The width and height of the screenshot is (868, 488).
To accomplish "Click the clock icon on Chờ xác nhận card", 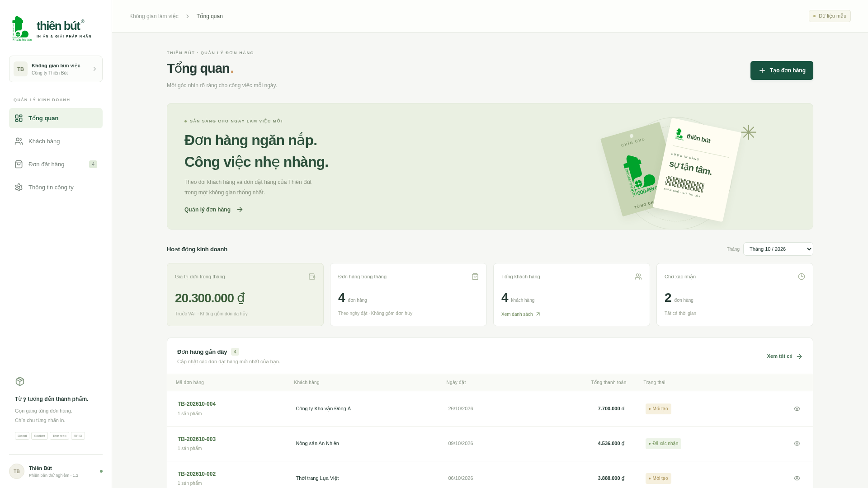I will click(802, 277).
